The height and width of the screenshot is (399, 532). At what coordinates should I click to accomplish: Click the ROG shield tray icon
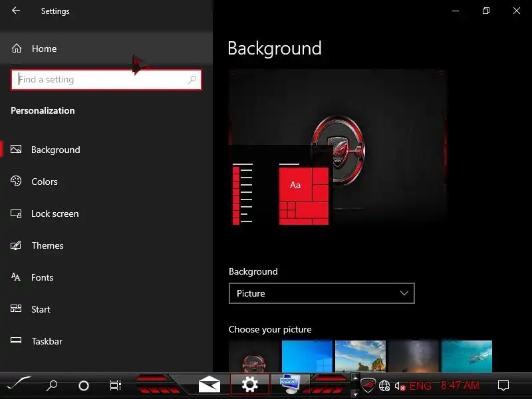pos(368,385)
